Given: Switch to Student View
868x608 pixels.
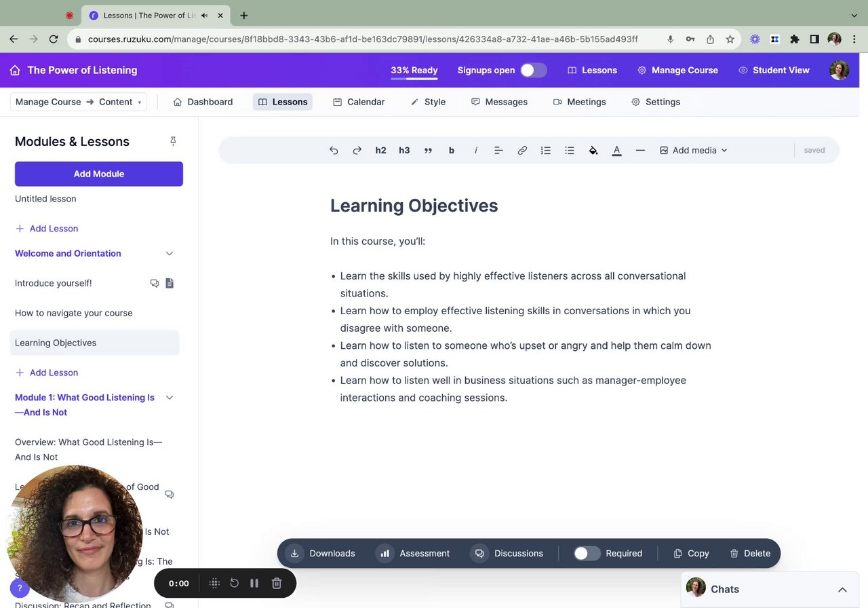Looking at the screenshot, I should click(774, 70).
